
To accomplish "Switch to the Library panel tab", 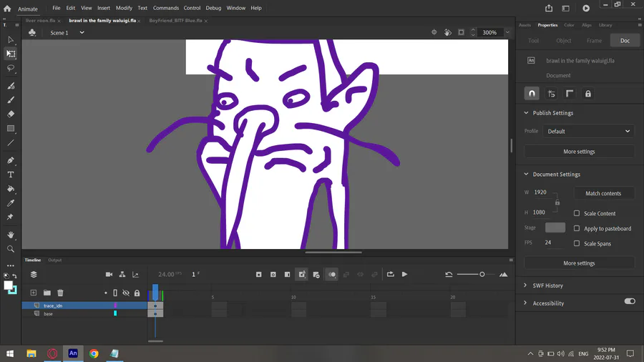I will point(605,25).
